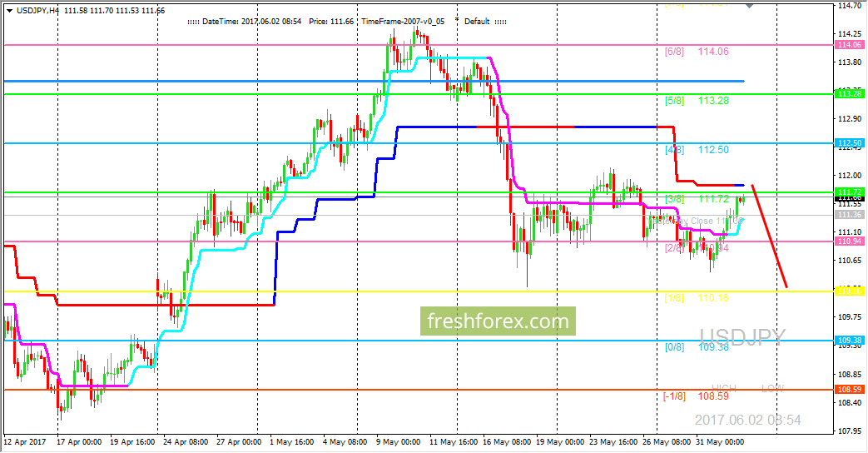Click the Default label in header
The height and width of the screenshot is (453, 868).
(x=477, y=22)
